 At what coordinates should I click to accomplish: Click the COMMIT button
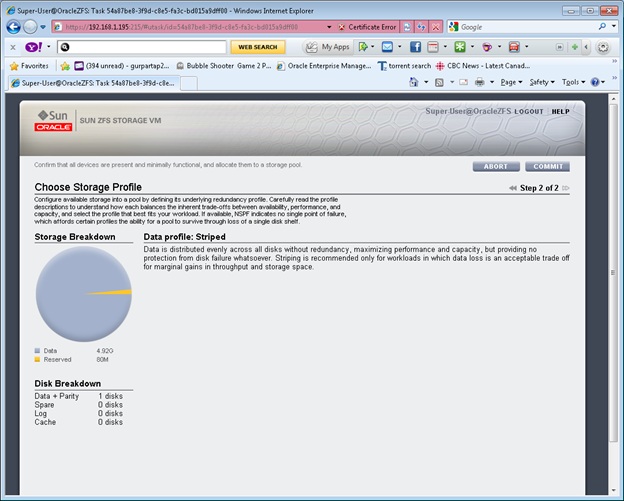click(x=548, y=166)
